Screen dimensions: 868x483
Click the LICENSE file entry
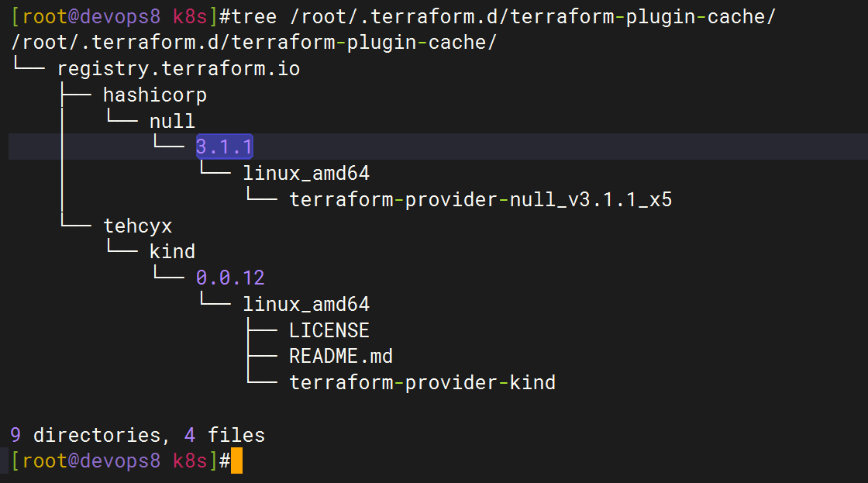click(x=329, y=330)
